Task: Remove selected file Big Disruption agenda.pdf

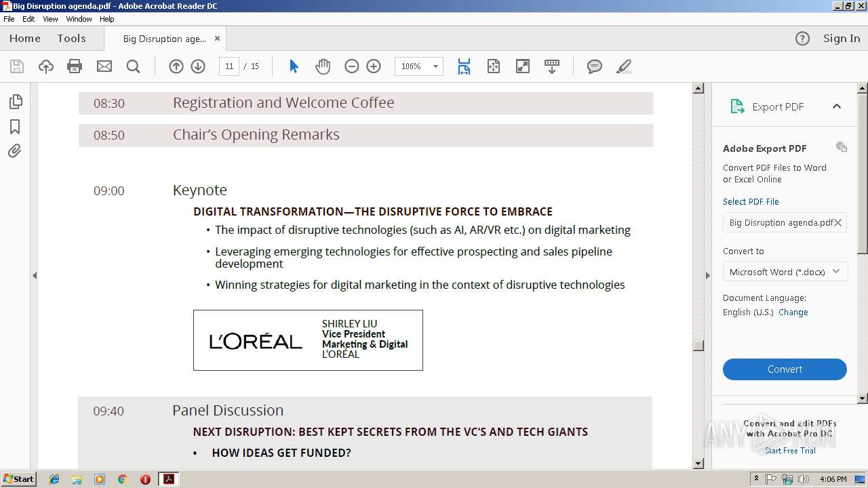Action: click(x=838, y=222)
